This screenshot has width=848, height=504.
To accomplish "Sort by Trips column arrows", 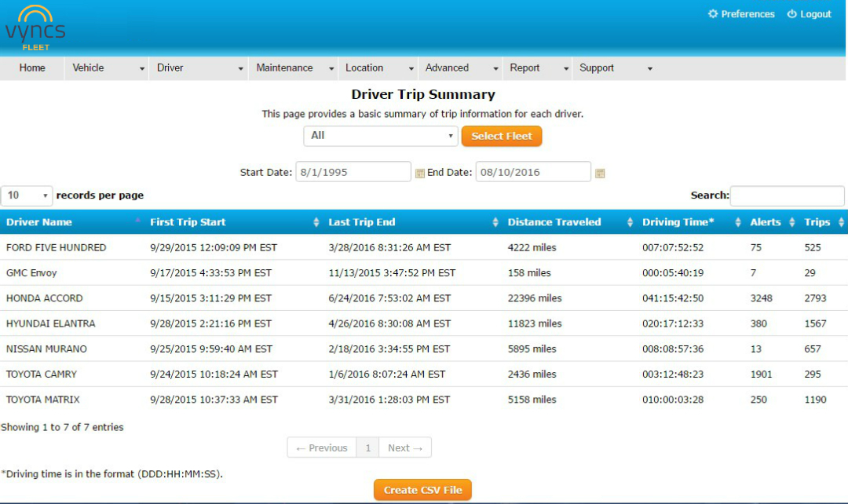I will pos(841,222).
